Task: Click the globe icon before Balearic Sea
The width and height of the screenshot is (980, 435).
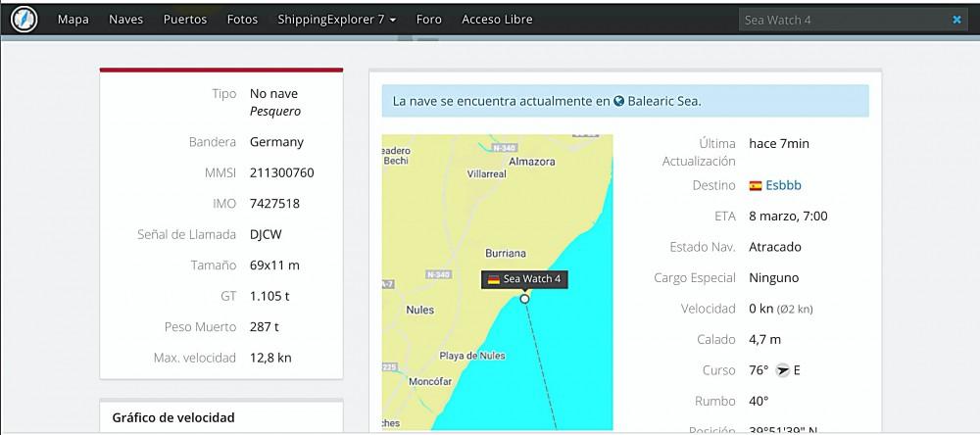Action: (x=619, y=101)
